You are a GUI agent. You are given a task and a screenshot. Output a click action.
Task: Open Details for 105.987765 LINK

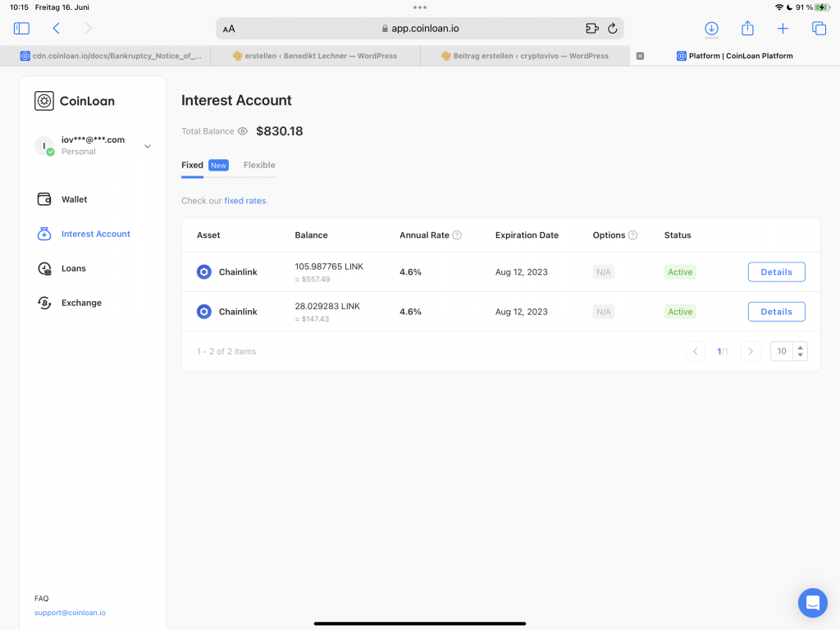tap(776, 272)
